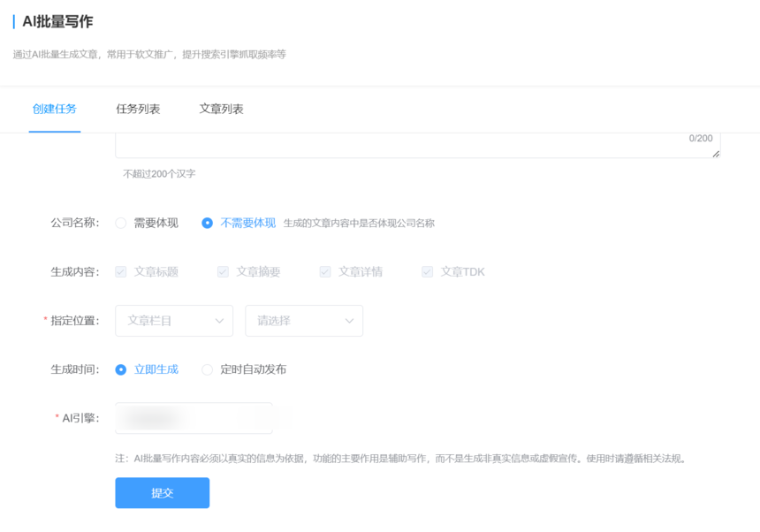
Task: Click the AI引擎 input field
Action: click(194, 418)
